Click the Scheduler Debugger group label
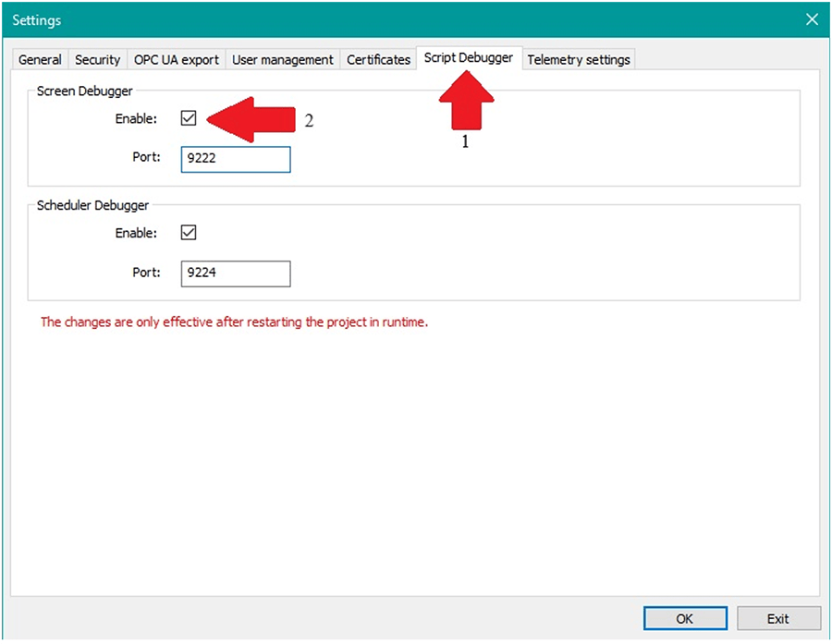 click(92, 205)
